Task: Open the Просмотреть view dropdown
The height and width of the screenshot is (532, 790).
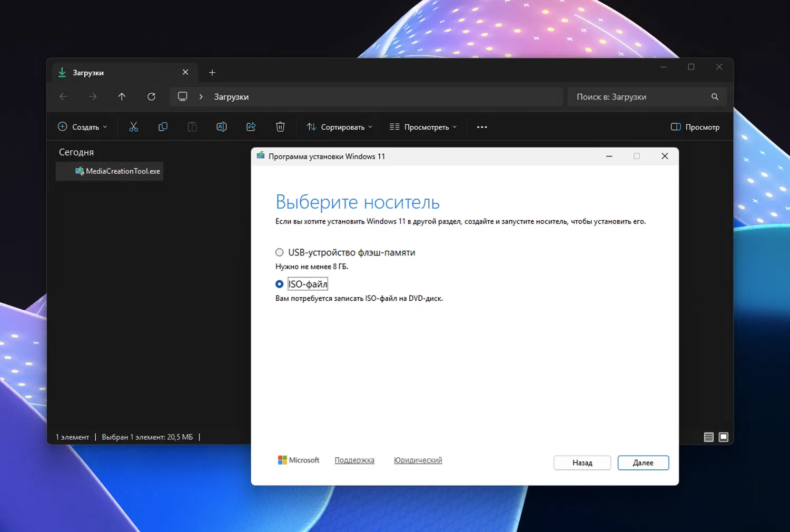Action: click(x=423, y=127)
